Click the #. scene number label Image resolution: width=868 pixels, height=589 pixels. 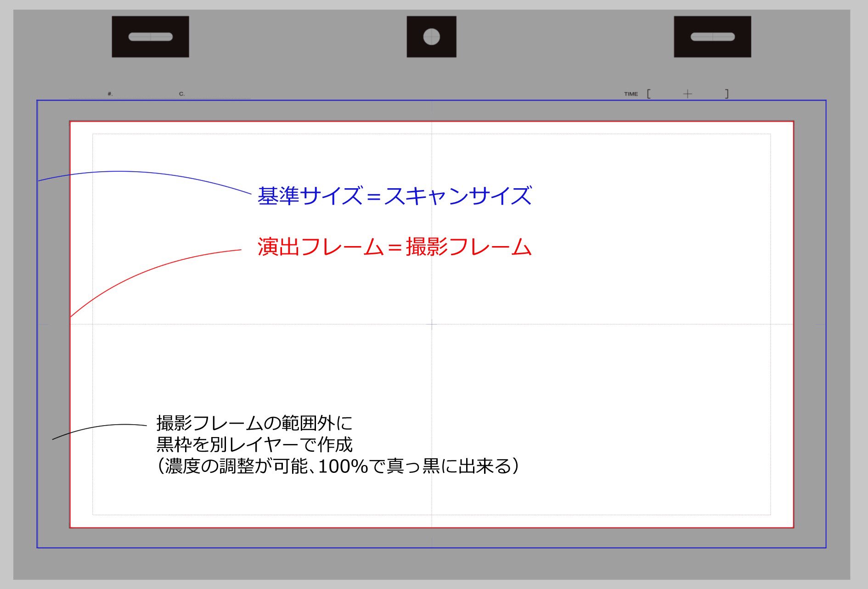110,94
